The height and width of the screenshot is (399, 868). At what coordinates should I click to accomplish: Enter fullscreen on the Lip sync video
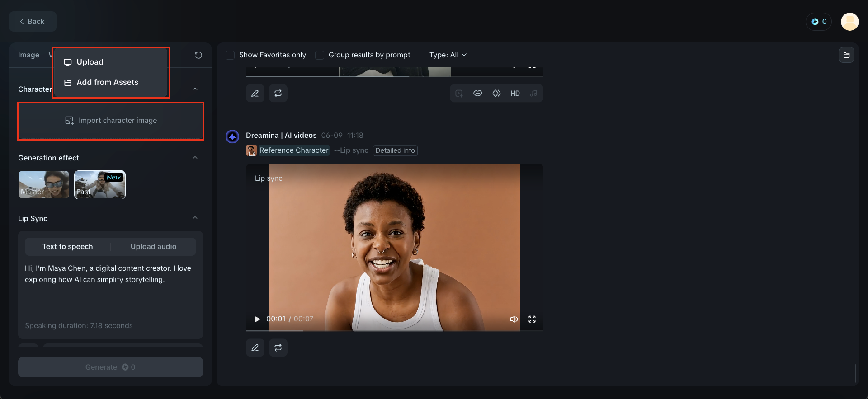532,319
